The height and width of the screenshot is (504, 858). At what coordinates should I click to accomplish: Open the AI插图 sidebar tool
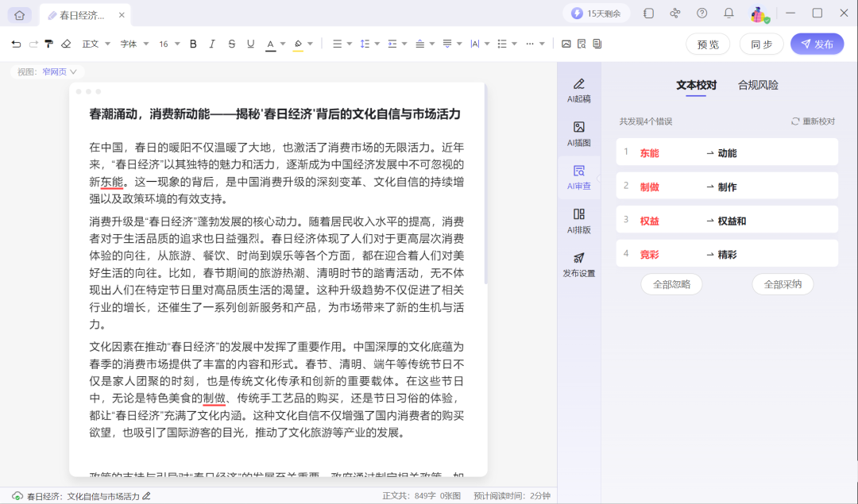click(579, 134)
